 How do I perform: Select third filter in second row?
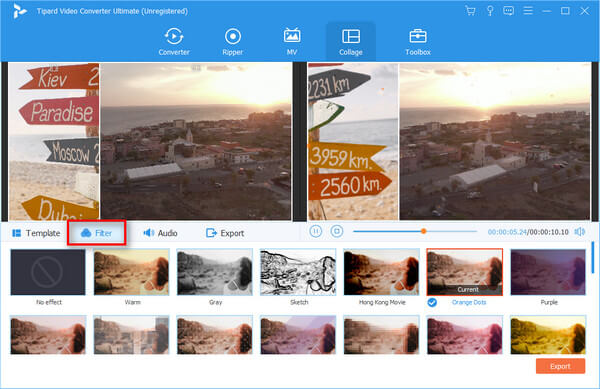click(x=215, y=335)
